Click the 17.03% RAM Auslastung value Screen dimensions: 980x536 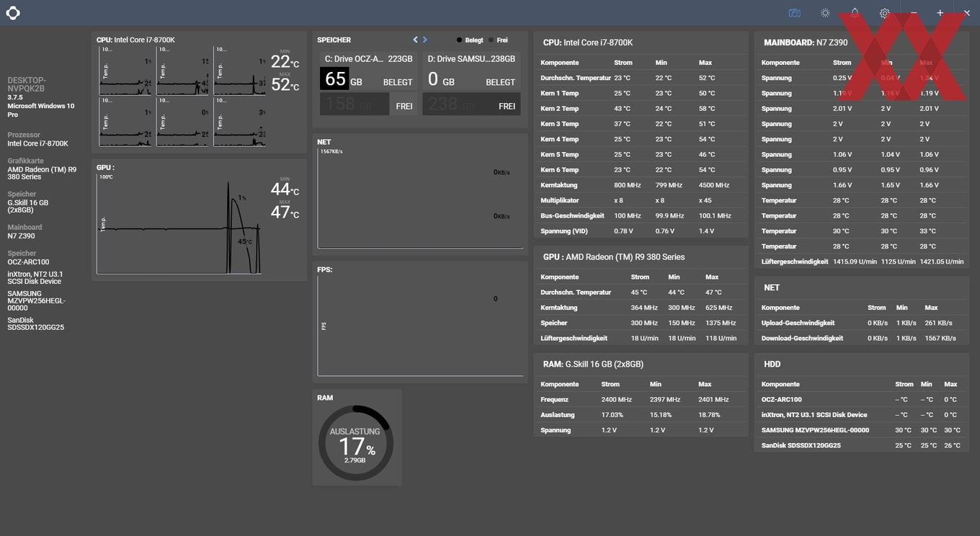612,415
